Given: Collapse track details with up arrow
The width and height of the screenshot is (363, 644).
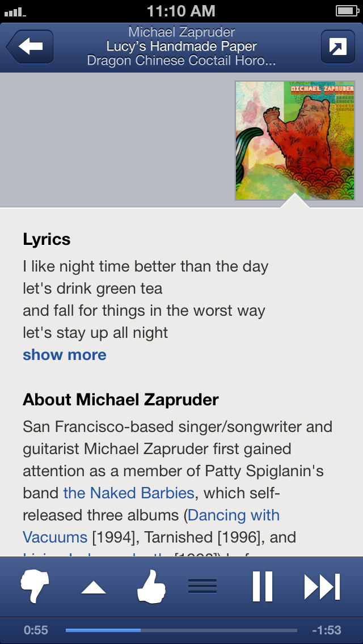Looking at the screenshot, I should pos(94,587).
